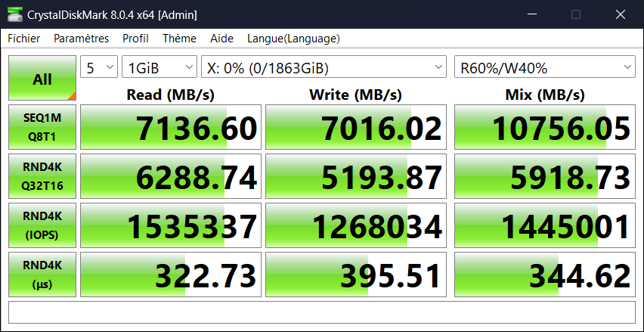
Task: Run all benchmarks with the All button
Action: pos(42,78)
